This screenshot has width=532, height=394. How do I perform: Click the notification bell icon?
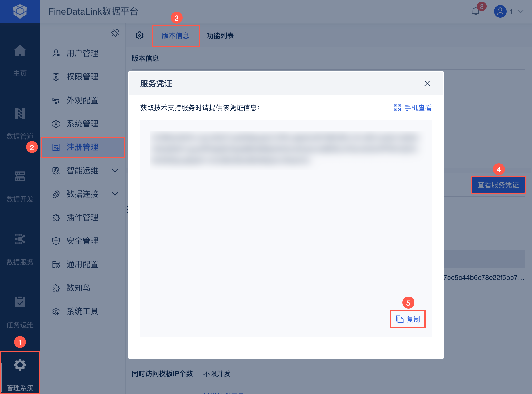[475, 11]
